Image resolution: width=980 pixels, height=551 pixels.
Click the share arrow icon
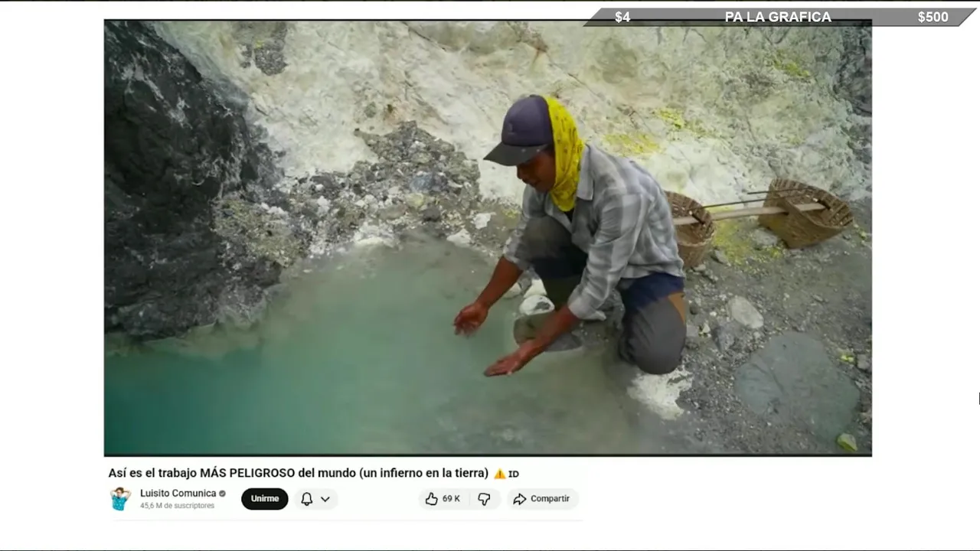tap(520, 499)
